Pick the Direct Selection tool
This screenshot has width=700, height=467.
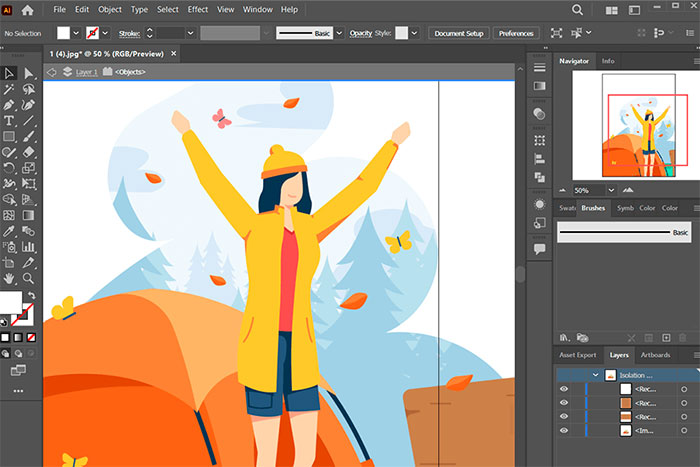pyautogui.click(x=28, y=73)
